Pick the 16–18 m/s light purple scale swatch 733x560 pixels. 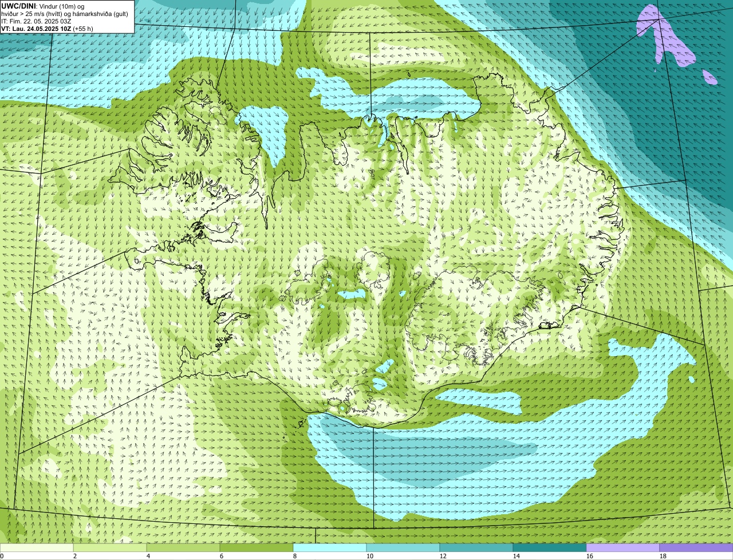pos(623,548)
